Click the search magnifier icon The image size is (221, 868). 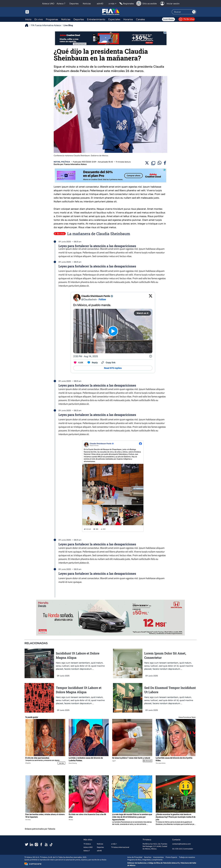click(x=194, y=12)
